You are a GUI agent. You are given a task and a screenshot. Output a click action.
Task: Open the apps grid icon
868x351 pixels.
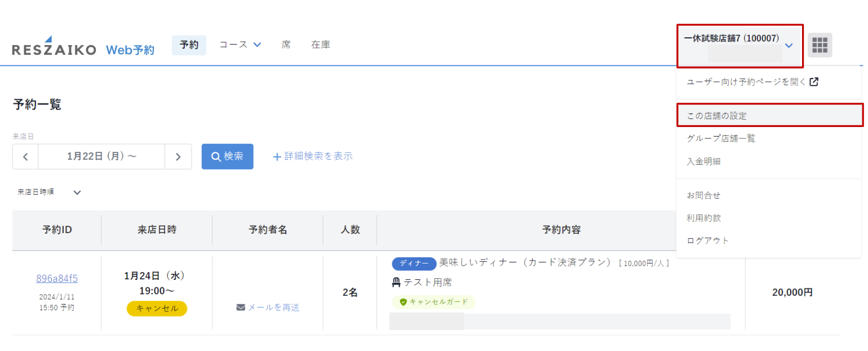click(820, 45)
